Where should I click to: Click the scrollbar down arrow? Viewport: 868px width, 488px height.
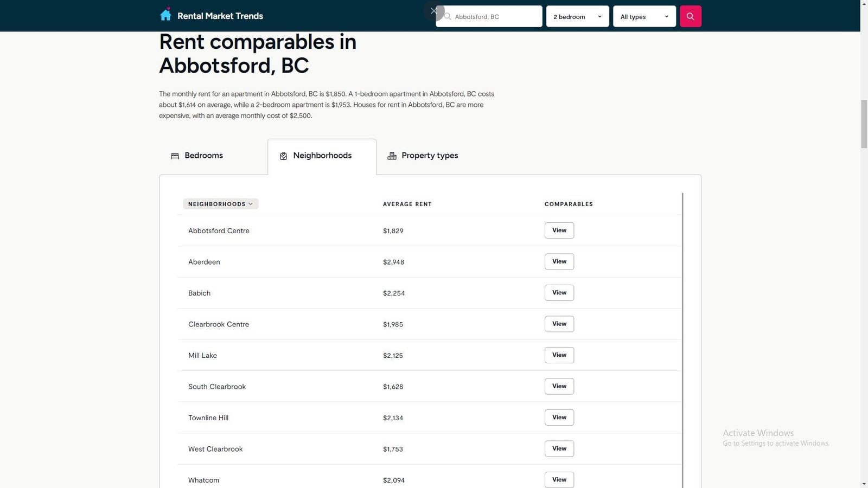[x=864, y=484]
